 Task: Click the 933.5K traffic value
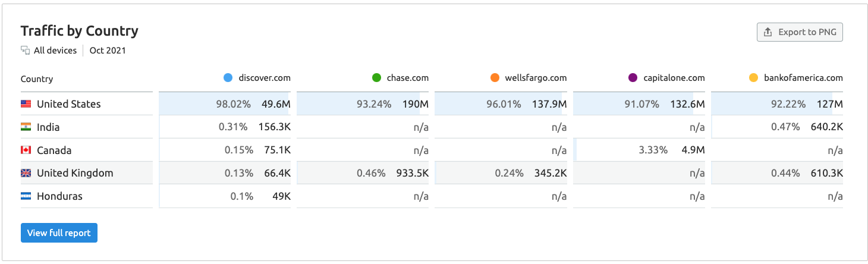click(413, 174)
